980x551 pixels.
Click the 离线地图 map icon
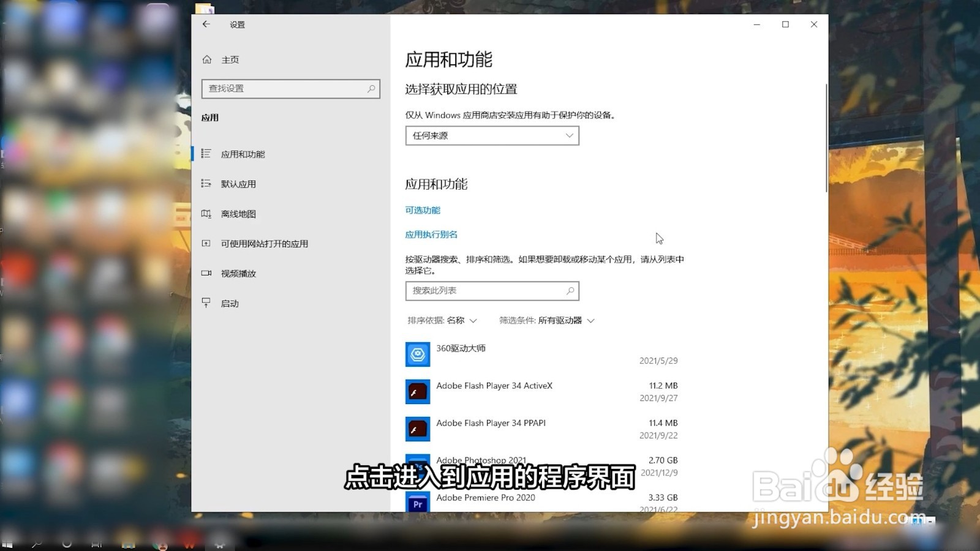click(206, 214)
